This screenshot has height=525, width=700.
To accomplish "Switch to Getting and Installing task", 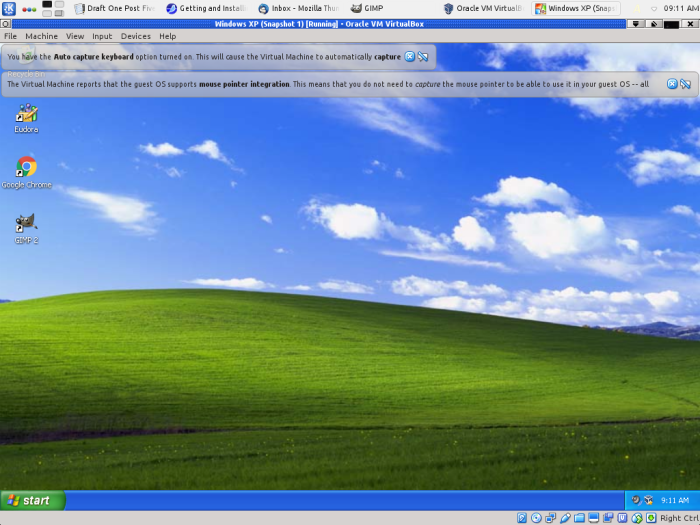I will click(x=206, y=8).
